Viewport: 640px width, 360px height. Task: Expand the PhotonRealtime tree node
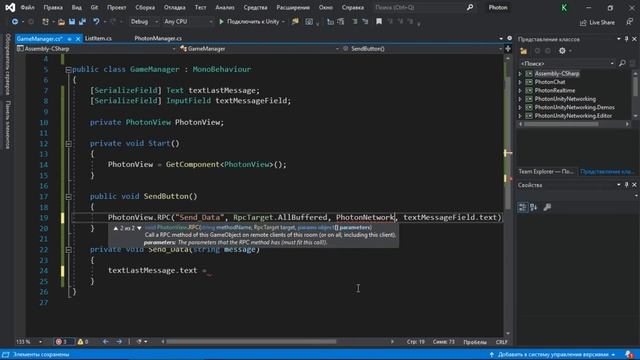tap(520, 91)
